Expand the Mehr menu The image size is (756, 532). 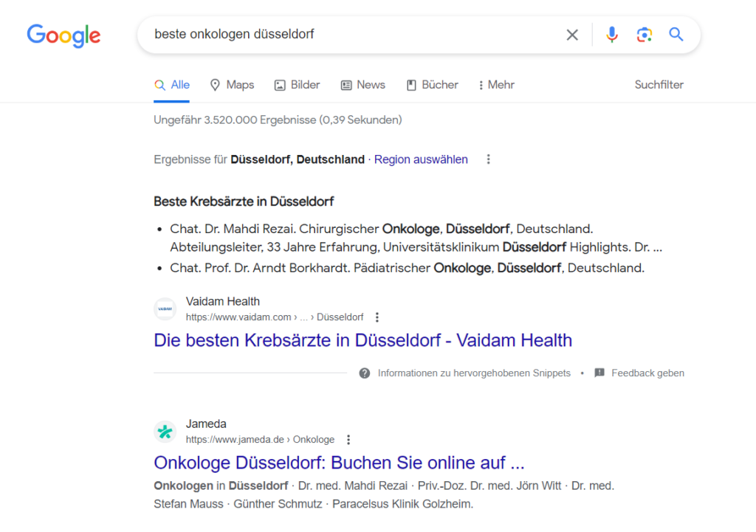tap(496, 85)
